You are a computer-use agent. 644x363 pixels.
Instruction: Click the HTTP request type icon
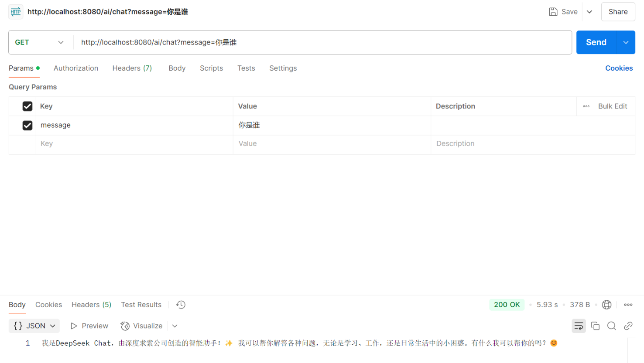16,12
